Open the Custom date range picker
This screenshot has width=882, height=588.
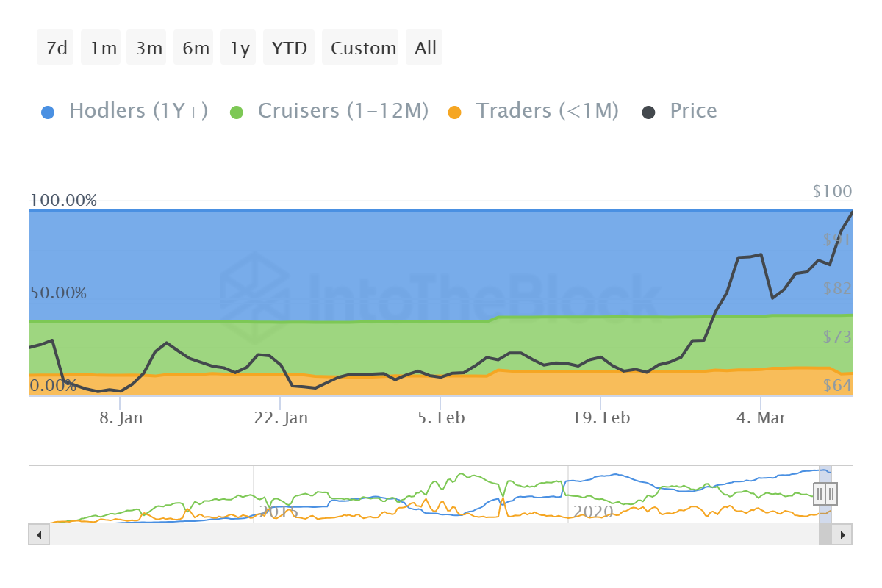point(362,49)
